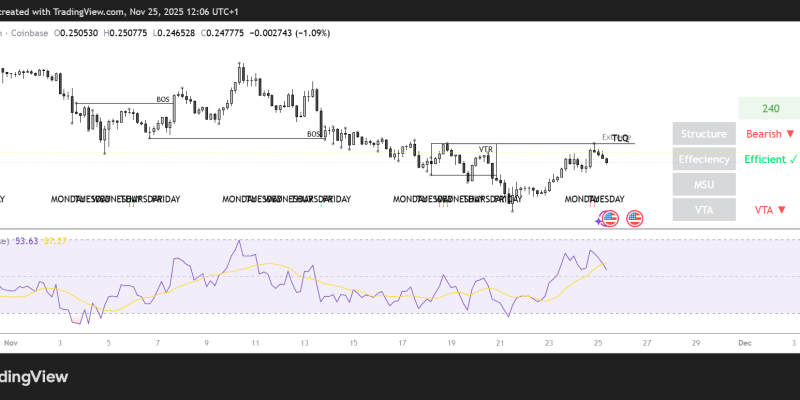Click the MSU table cell
The image size is (800, 400).
[x=703, y=185]
